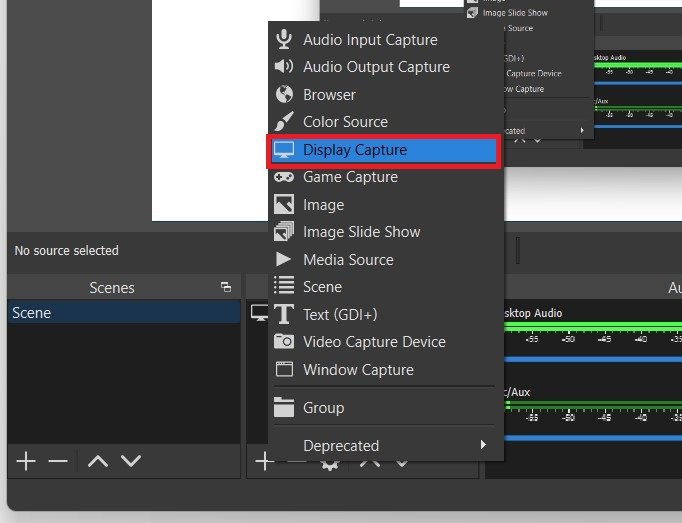Image resolution: width=682 pixels, height=523 pixels.
Task: Click the play triangle icon beside Media Source
Action: click(x=283, y=259)
